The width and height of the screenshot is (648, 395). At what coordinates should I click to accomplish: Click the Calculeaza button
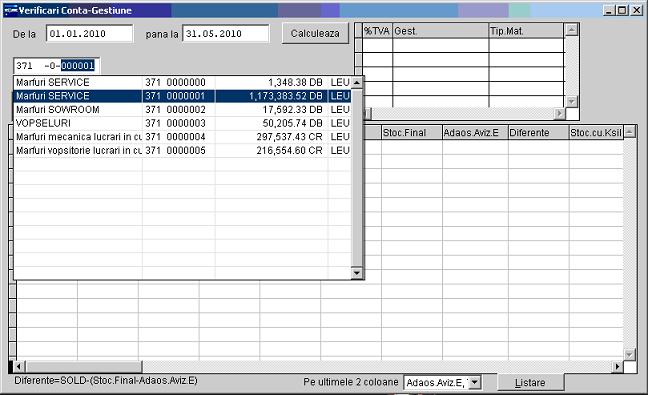tap(315, 33)
